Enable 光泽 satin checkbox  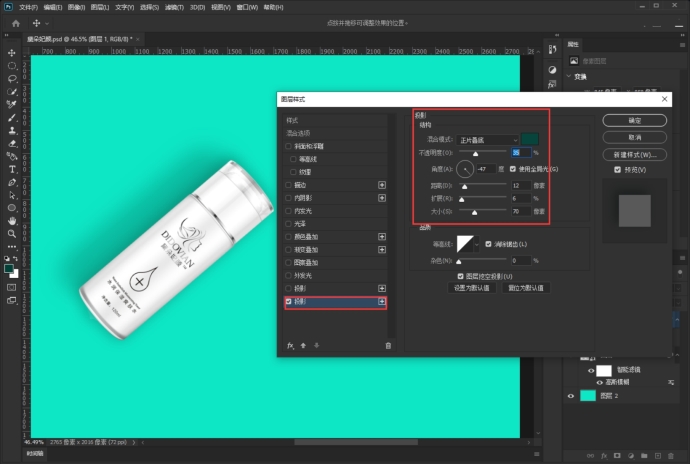pyautogui.click(x=289, y=224)
